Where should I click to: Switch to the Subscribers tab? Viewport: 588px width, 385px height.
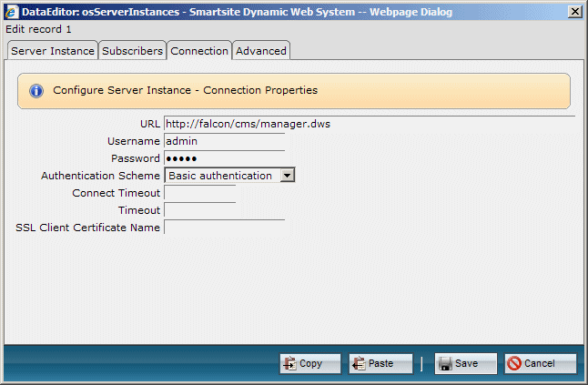coord(132,51)
